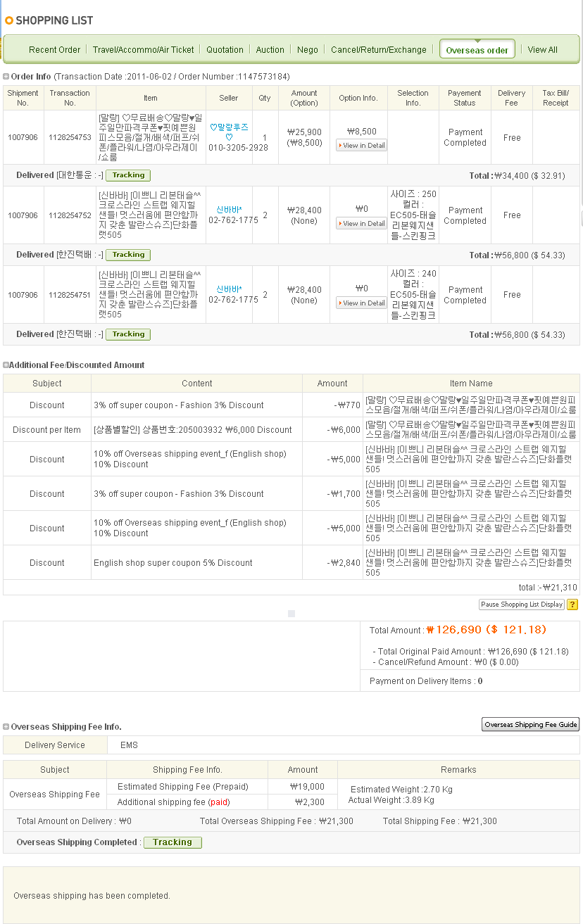
Task: Click transaction number 1128254752
Action: (x=70, y=215)
